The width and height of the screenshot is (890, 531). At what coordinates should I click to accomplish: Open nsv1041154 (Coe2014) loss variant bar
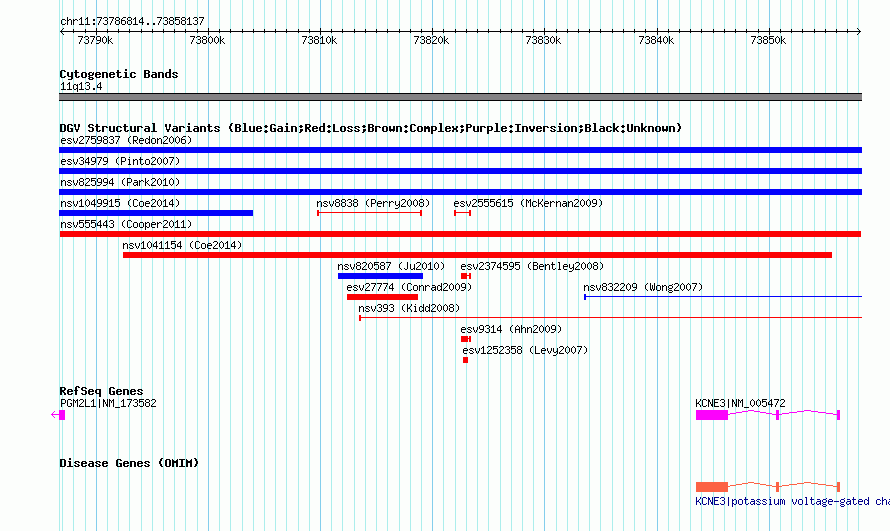pyautogui.click(x=477, y=255)
